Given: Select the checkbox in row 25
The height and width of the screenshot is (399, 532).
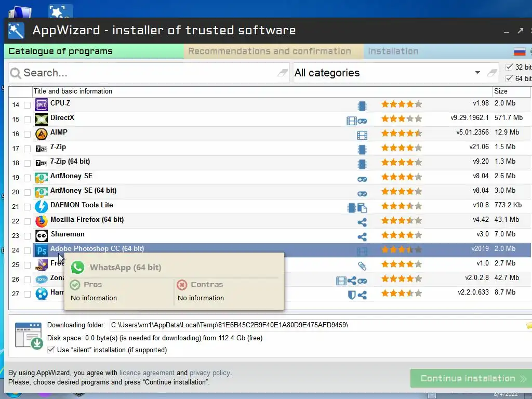Looking at the screenshot, I should coord(27,265).
